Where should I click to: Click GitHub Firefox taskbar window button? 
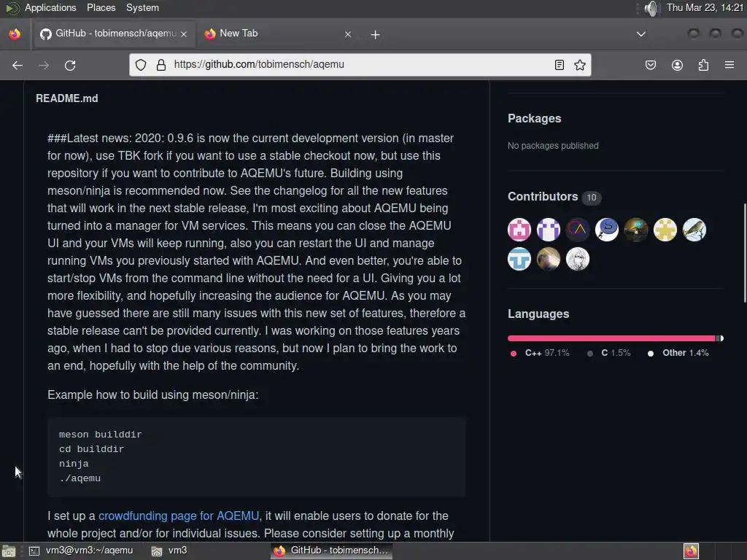pos(332,551)
